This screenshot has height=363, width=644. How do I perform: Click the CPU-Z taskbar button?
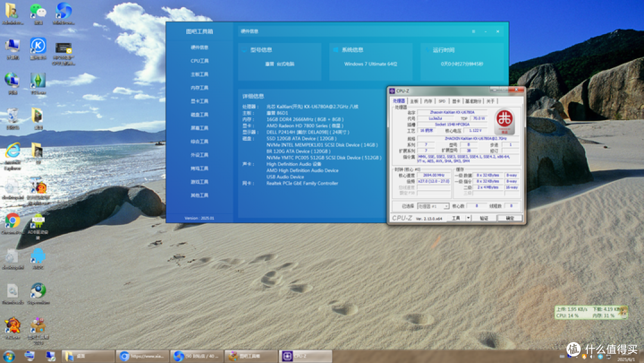click(x=305, y=356)
